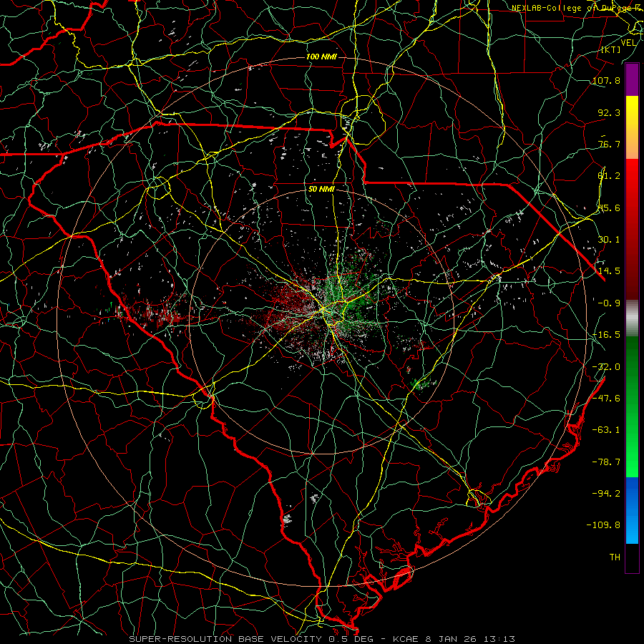Screen dimensions: 644x644
Task: Click the "TH" legend label
Action: (x=615, y=557)
